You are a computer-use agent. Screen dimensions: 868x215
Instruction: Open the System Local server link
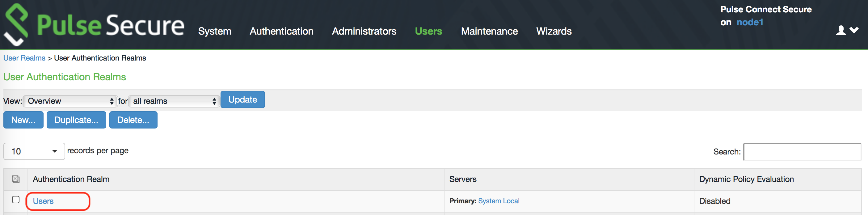click(498, 201)
